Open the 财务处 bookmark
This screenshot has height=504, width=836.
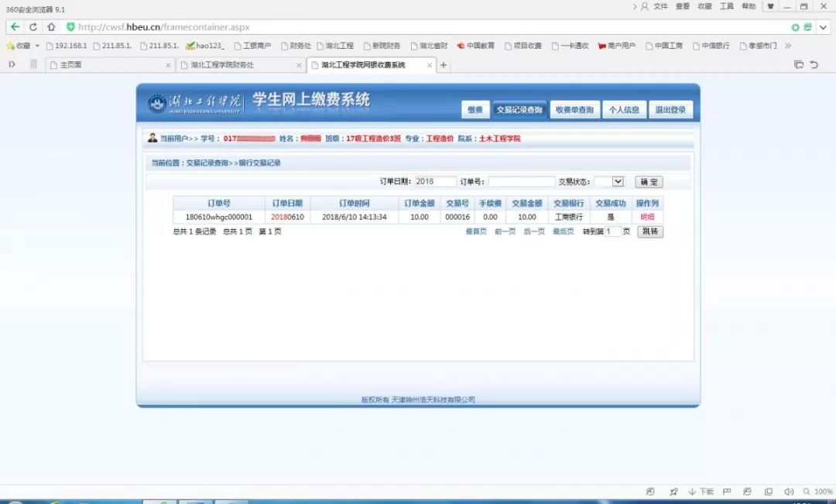pyautogui.click(x=296, y=46)
